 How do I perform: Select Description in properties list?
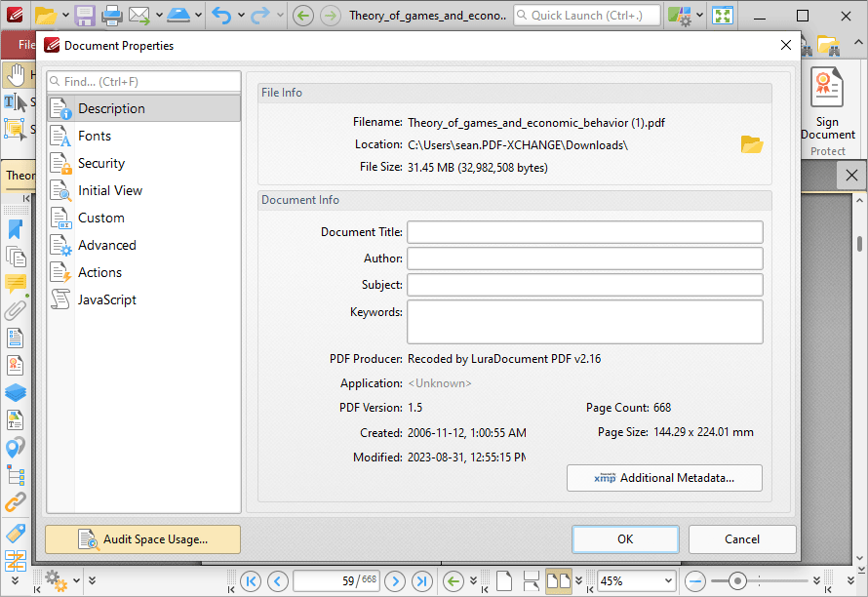144,108
